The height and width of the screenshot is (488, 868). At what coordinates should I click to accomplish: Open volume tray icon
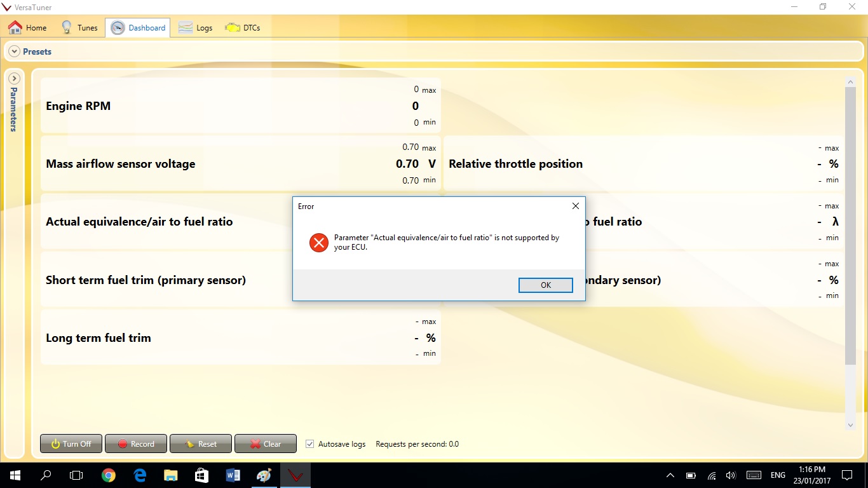731,475
